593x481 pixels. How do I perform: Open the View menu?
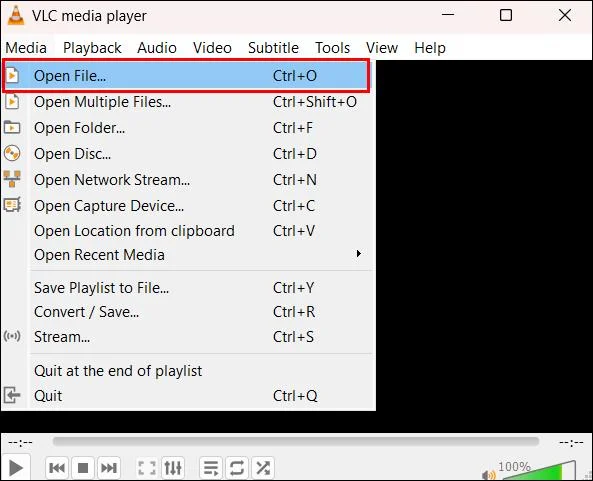pyautogui.click(x=382, y=48)
